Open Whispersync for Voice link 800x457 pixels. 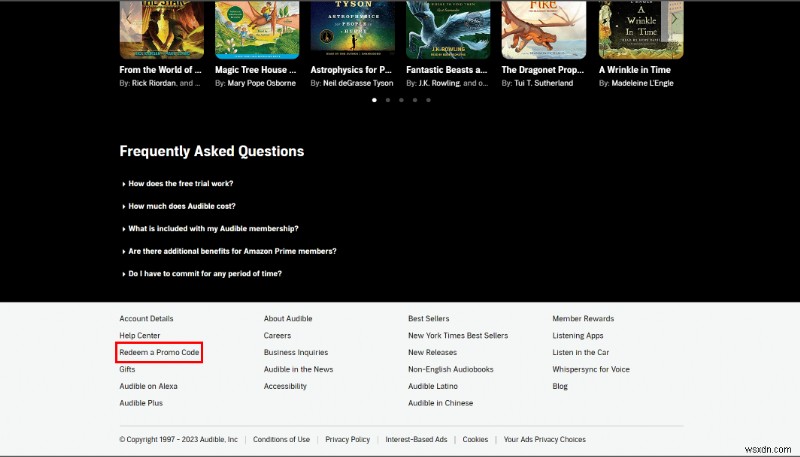click(x=591, y=369)
